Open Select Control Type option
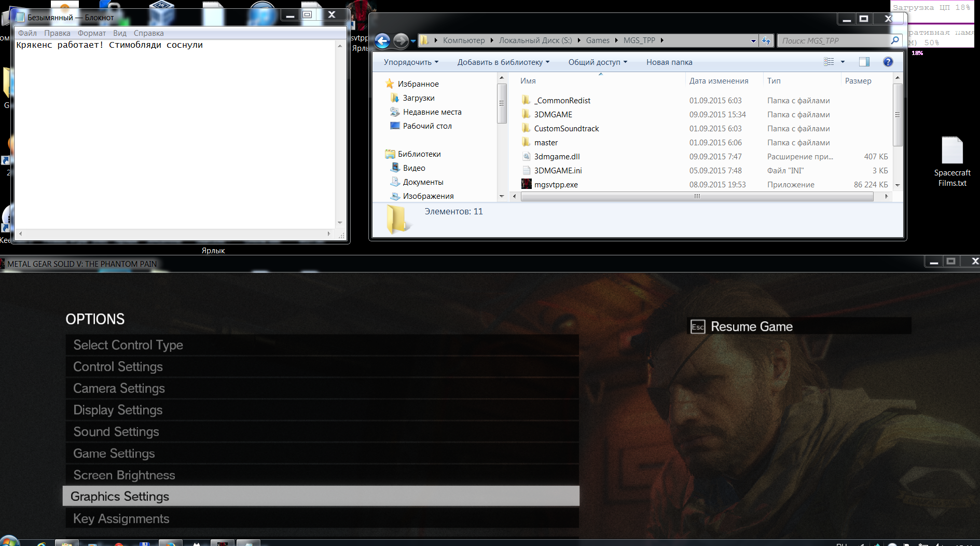980x546 pixels. [x=322, y=345]
